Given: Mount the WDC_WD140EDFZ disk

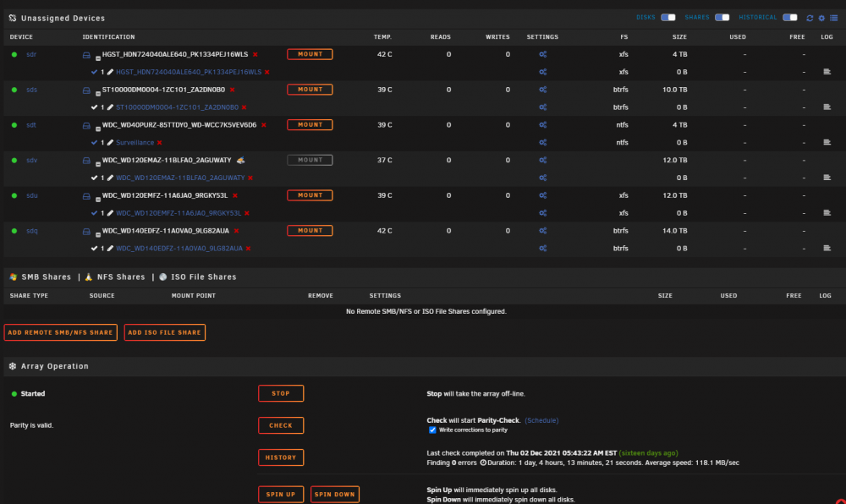Looking at the screenshot, I should [x=310, y=231].
